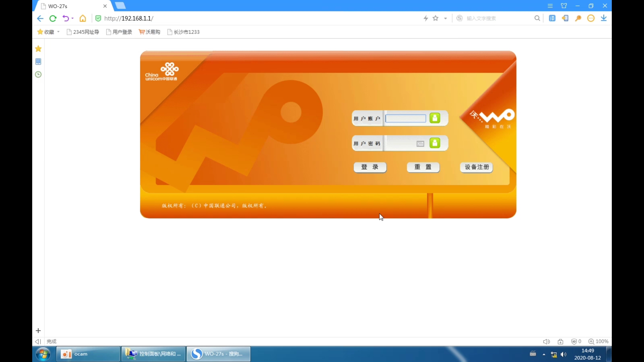Expand the address bar dropdown arrow

tap(445, 18)
